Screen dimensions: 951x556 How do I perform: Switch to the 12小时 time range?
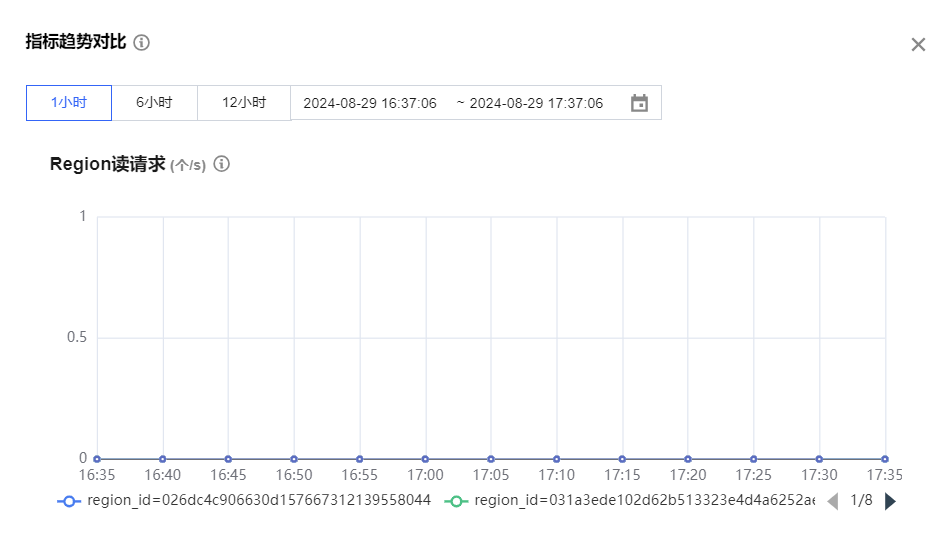tap(244, 103)
